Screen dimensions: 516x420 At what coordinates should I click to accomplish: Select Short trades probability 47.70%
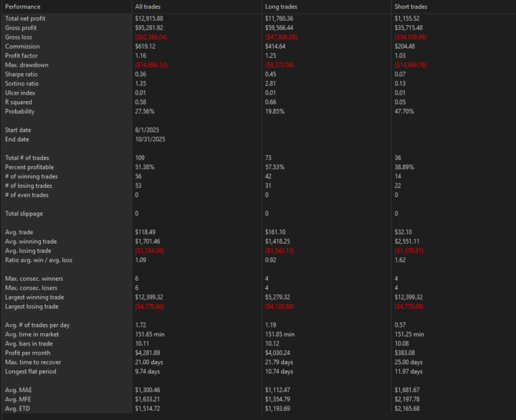pos(404,111)
